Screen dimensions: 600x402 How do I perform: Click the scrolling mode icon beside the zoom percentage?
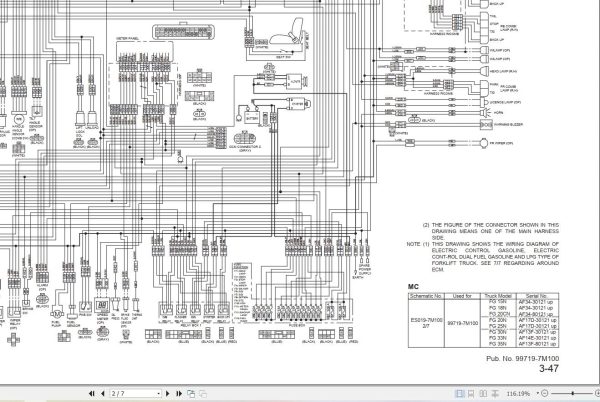point(495,393)
